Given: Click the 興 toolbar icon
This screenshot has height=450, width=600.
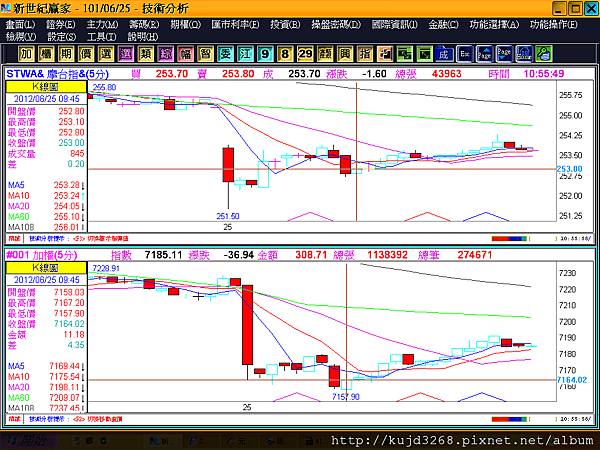Looking at the screenshot, I should [345, 54].
